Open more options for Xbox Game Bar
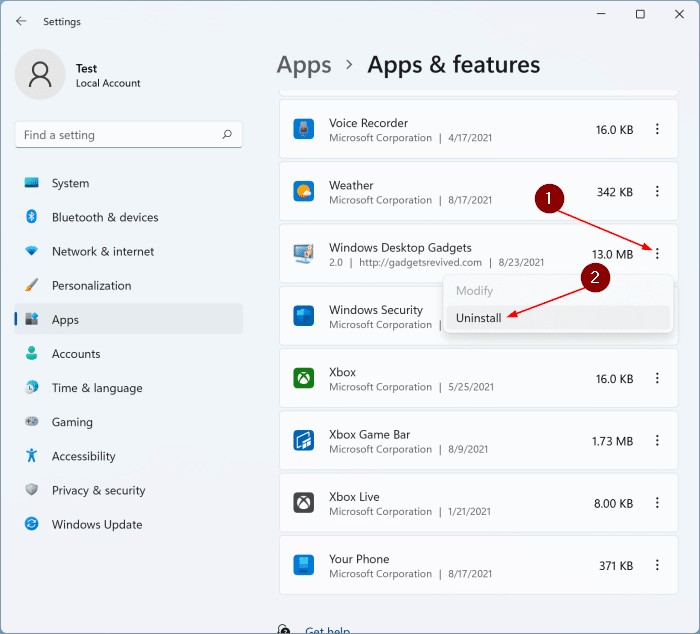The width and height of the screenshot is (700, 634). coord(657,441)
